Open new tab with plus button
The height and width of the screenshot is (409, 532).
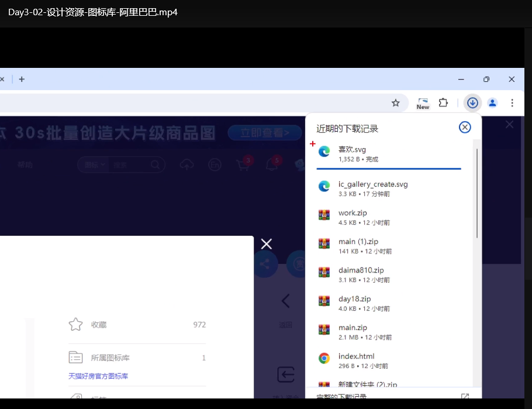click(x=22, y=79)
